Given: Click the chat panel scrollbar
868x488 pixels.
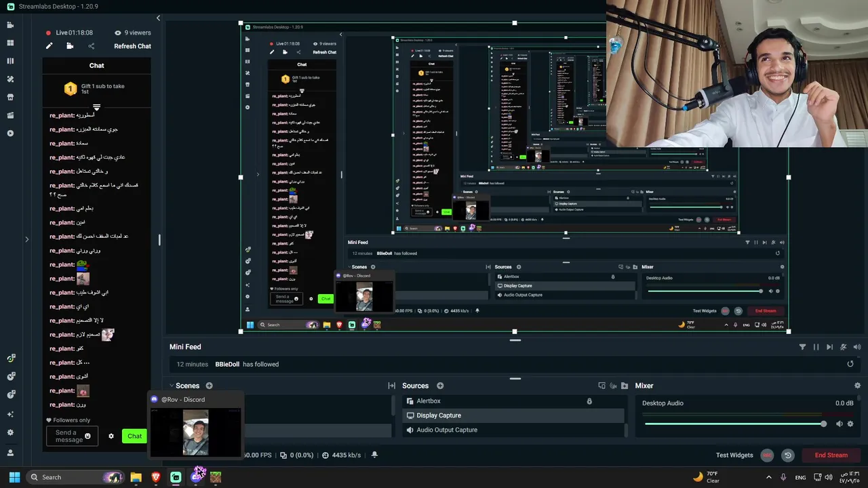Looking at the screenshot, I should (x=159, y=240).
